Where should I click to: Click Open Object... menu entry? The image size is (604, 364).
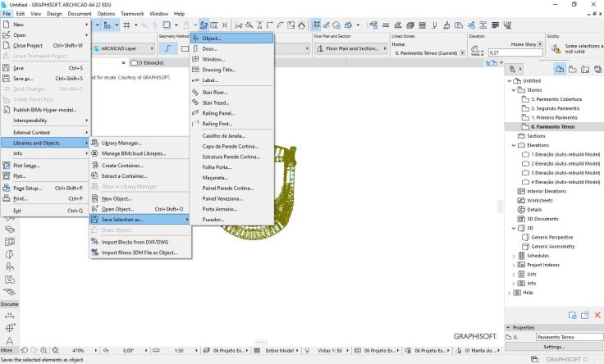click(140, 209)
